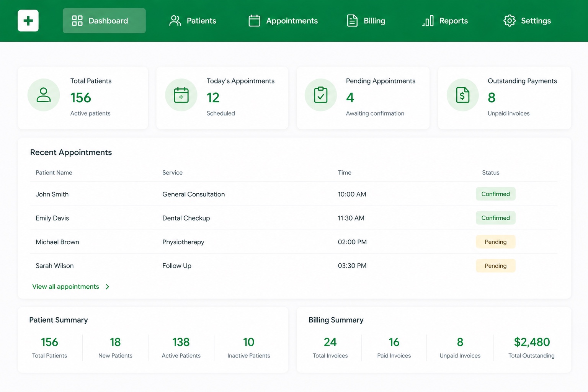Click Sarah Wilson's Pending status badge
The width and height of the screenshot is (588, 392).
496,266
